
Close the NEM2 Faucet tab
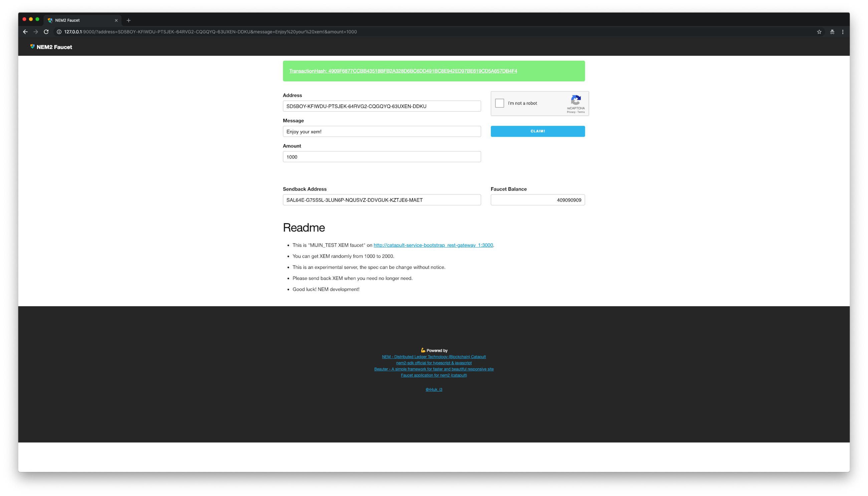pos(116,20)
